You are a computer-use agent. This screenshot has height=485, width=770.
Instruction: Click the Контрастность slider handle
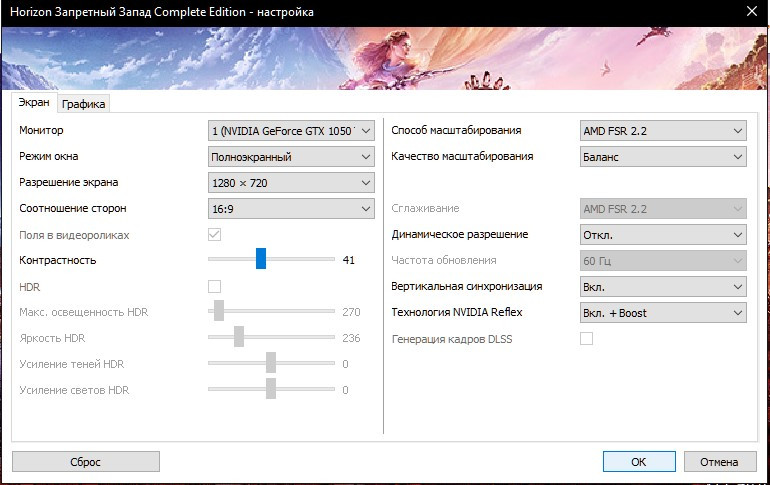261,259
